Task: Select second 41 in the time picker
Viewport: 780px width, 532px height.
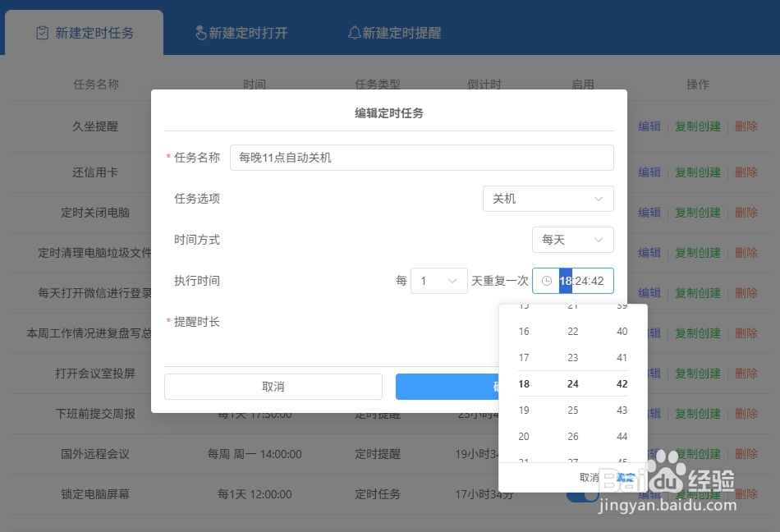Action: 622,357
